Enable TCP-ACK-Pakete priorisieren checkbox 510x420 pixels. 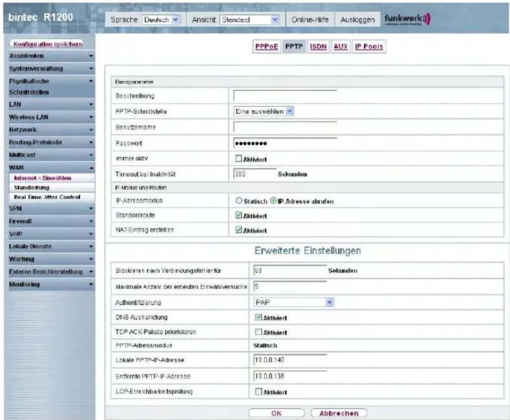tap(258, 332)
